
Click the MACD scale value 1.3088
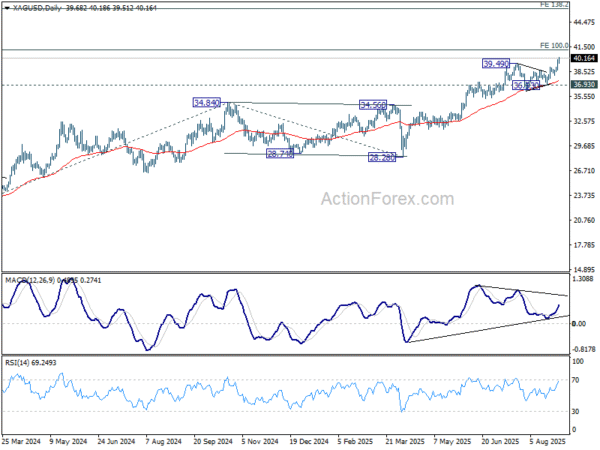tap(583, 279)
